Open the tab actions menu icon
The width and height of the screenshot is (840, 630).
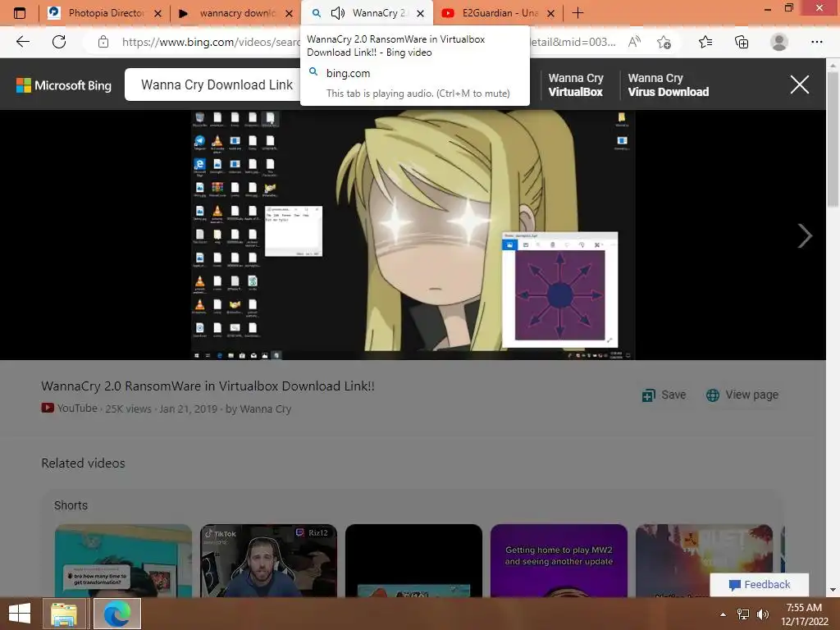[20, 13]
